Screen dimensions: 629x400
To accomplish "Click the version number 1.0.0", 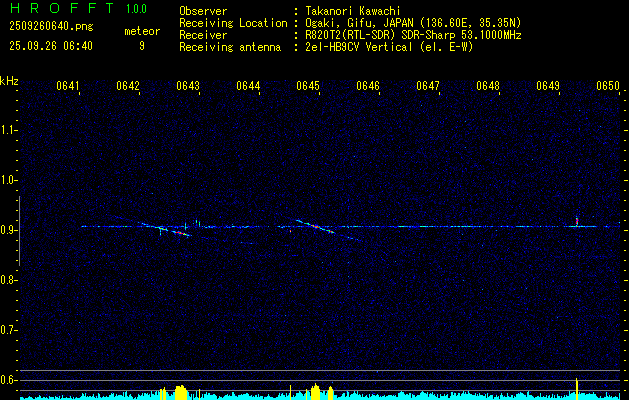I will tap(136, 9).
